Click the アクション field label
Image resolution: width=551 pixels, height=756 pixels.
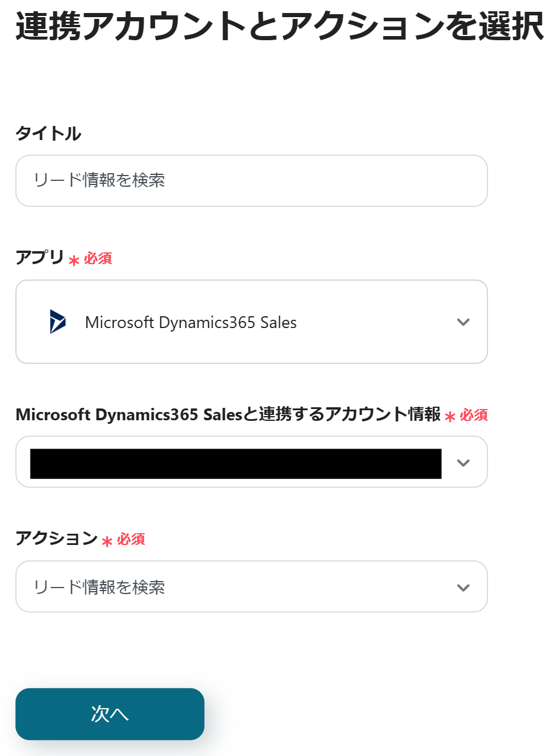tap(56, 538)
